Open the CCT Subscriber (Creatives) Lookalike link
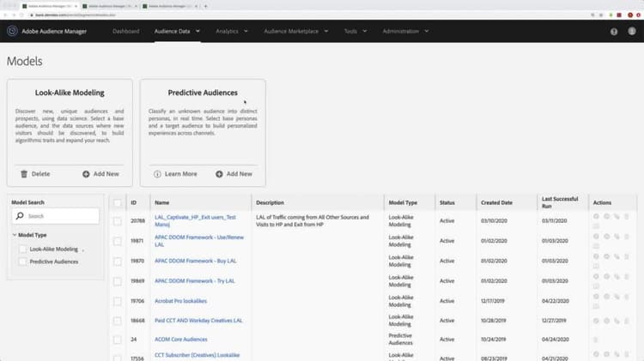Screen dimensions: 644x361 (197, 355)
